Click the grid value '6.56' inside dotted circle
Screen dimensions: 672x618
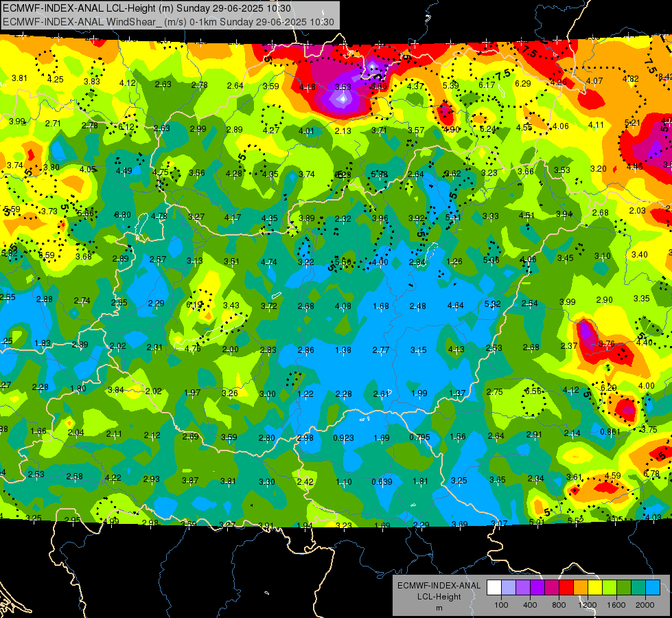point(533,391)
